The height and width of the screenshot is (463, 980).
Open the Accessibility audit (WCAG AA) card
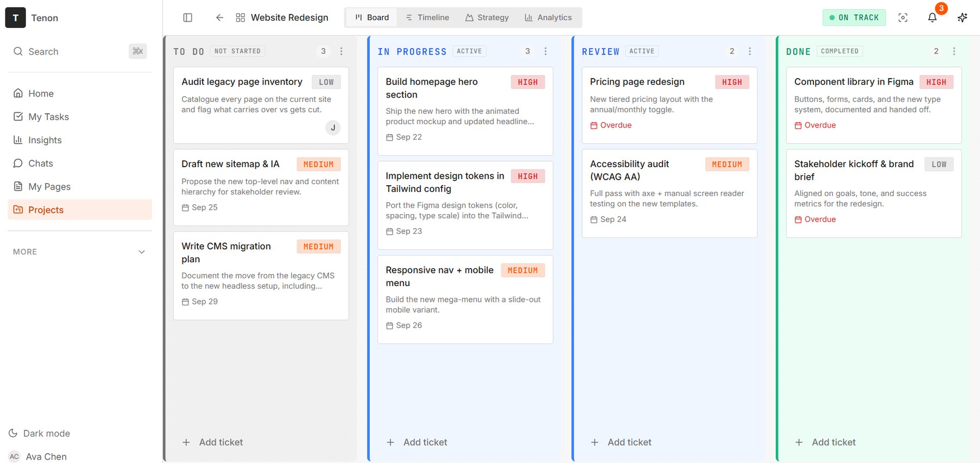click(669, 193)
